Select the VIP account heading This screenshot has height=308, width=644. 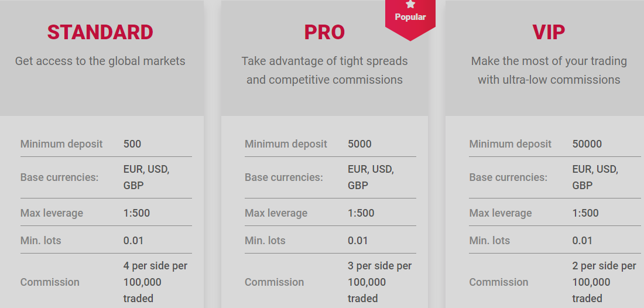[x=549, y=32]
